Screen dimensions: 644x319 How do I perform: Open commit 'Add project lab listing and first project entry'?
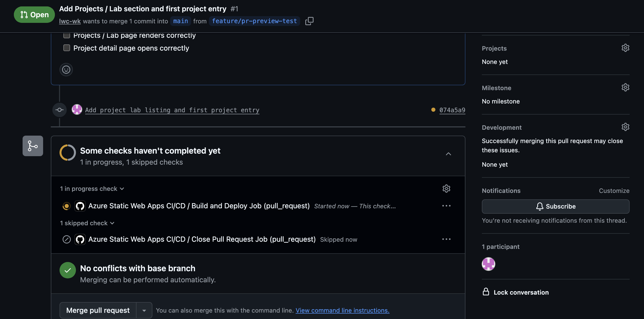[172, 110]
